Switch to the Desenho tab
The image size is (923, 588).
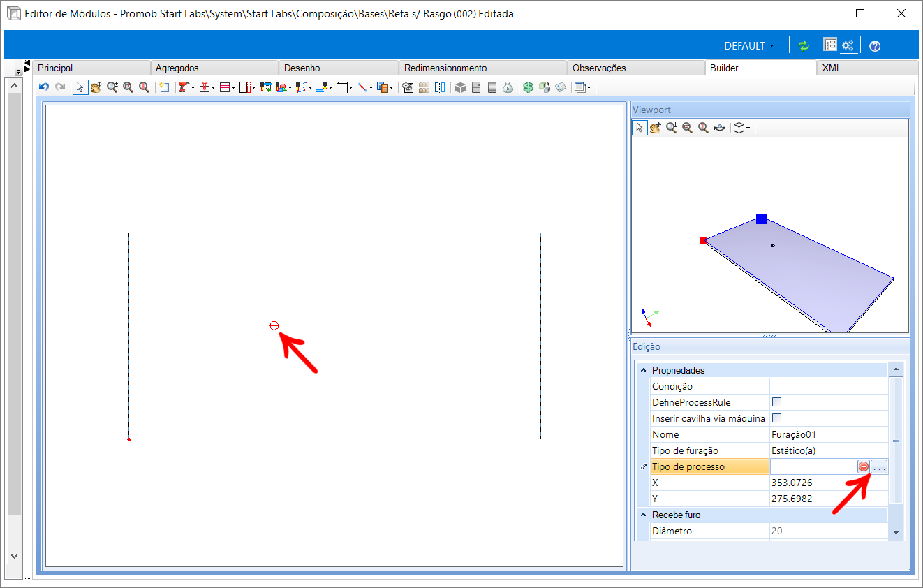point(339,68)
